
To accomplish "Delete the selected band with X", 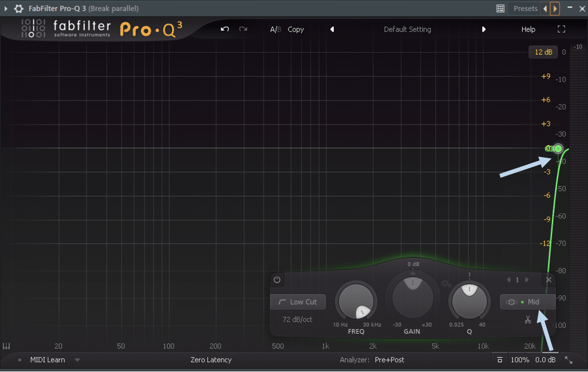I will 548,280.
